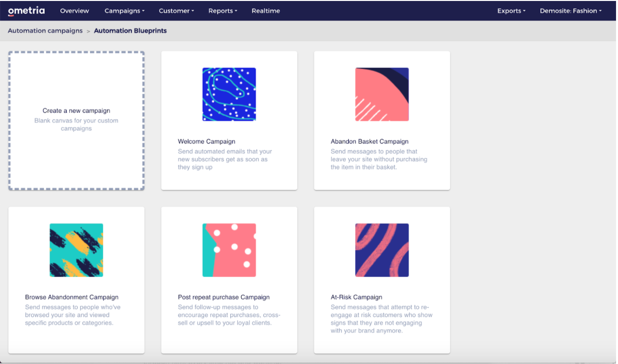
Task: Click the Blank canvas for your custom campaigns text
Action: (x=76, y=125)
